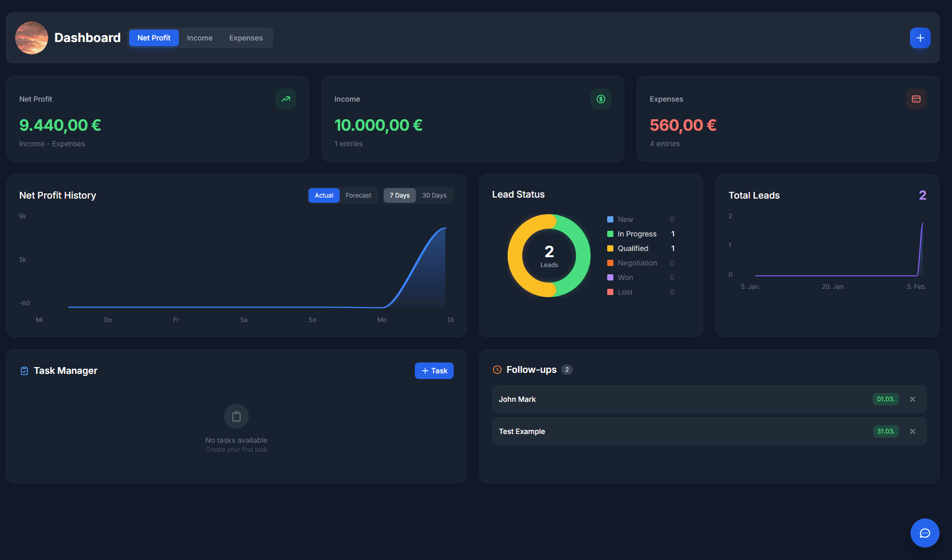Switch the chart to Forecast view
Screen dimensions: 952x560
pyautogui.click(x=358, y=195)
